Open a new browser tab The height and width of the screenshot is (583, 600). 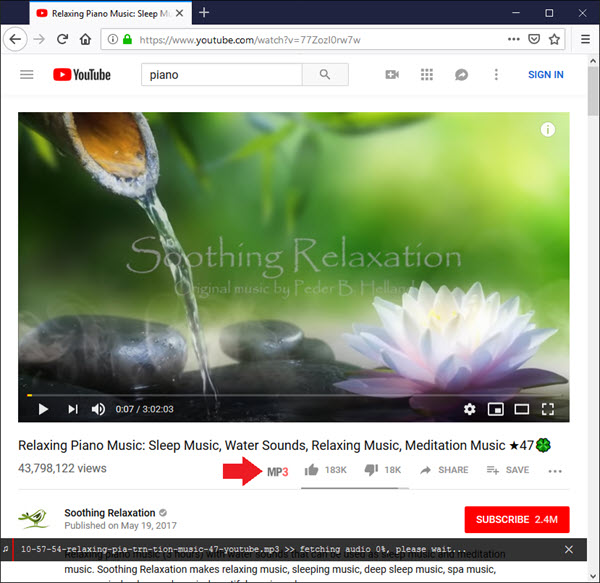point(204,13)
